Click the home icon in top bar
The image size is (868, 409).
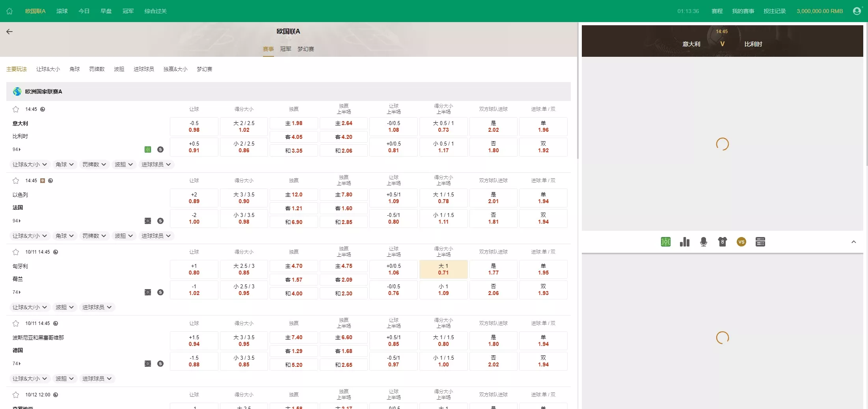[9, 11]
